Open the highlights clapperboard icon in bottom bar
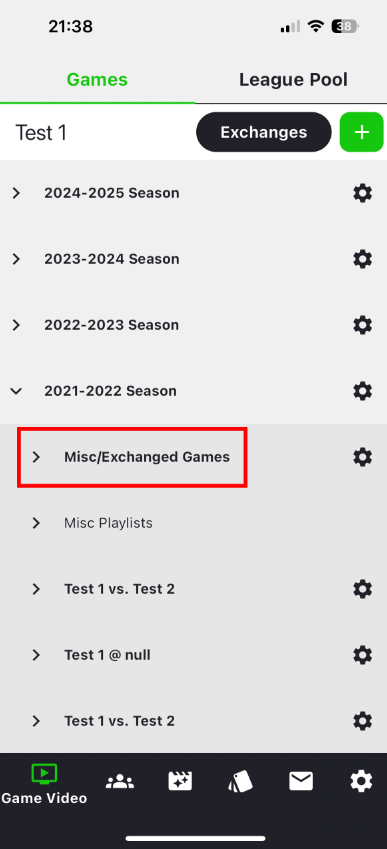387x849 pixels. pyautogui.click(x=180, y=781)
